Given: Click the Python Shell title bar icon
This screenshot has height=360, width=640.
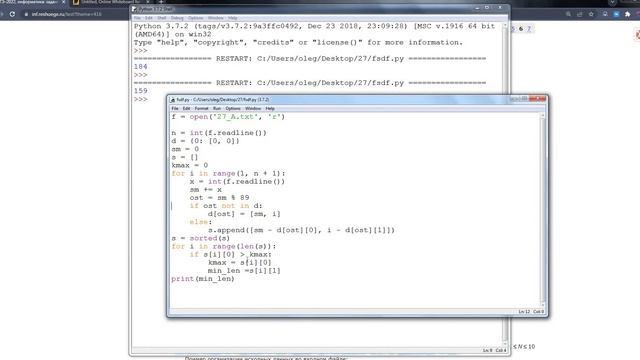Looking at the screenshot, I should coord(134,9).
